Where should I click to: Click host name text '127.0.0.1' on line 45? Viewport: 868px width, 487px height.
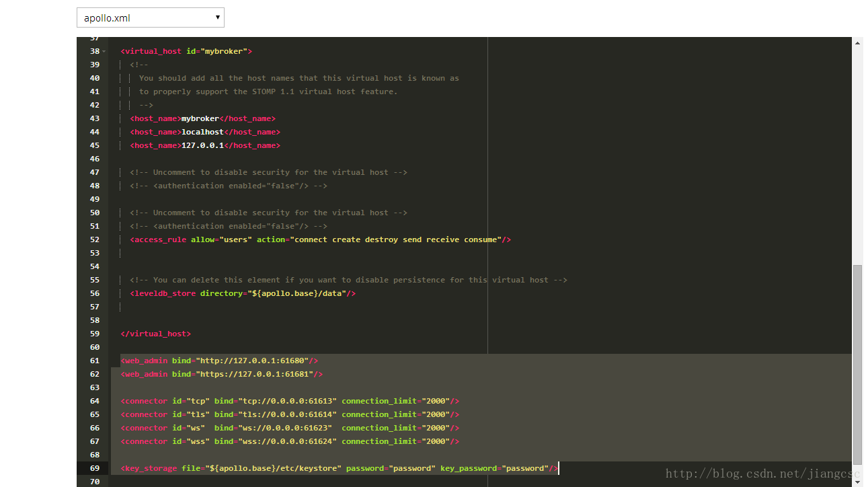[x=202, y=145]
